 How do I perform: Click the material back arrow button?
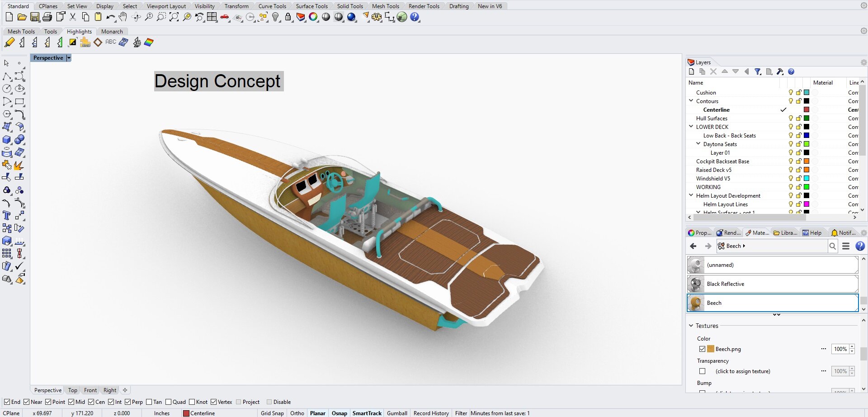[x=693, y=246]
